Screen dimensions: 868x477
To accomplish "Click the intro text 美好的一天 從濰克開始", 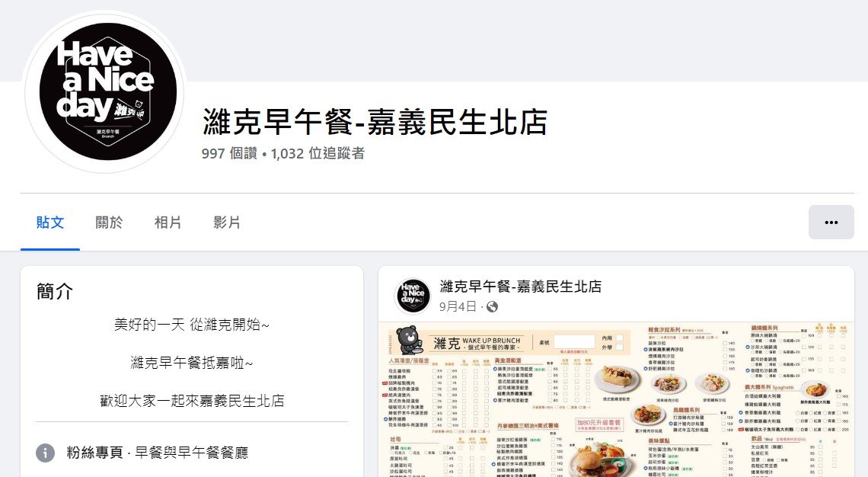I will tap(192, 325).
